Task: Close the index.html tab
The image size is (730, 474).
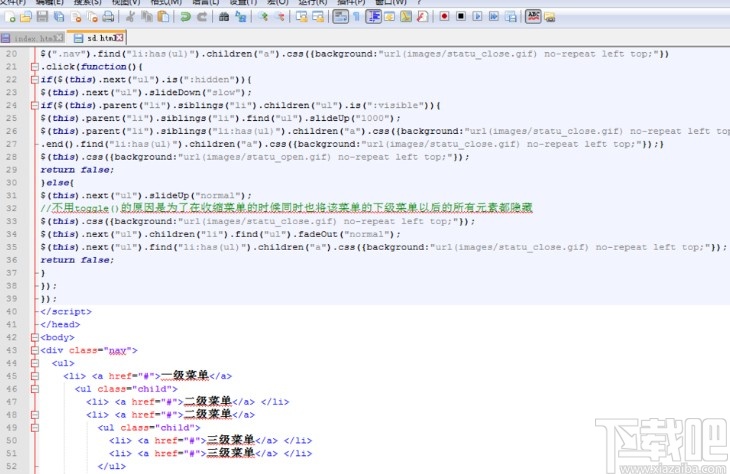Action: click(60, 38)
